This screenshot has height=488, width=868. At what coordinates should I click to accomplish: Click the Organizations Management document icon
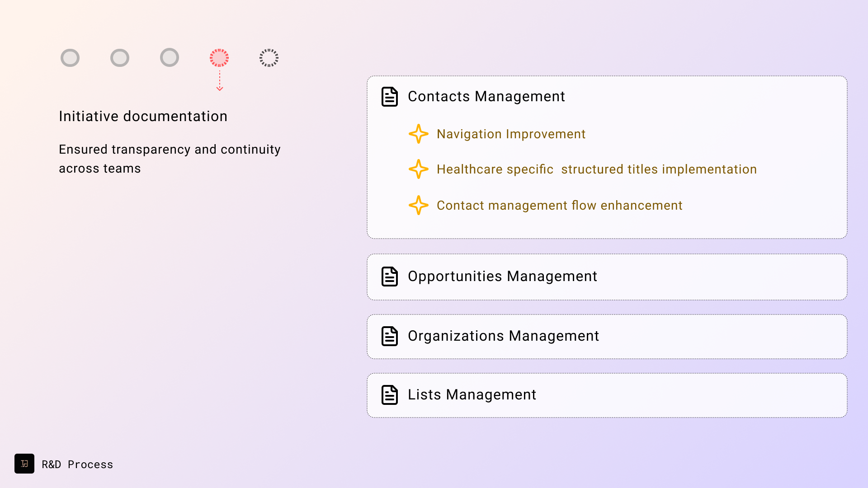(x=389, y=336)
